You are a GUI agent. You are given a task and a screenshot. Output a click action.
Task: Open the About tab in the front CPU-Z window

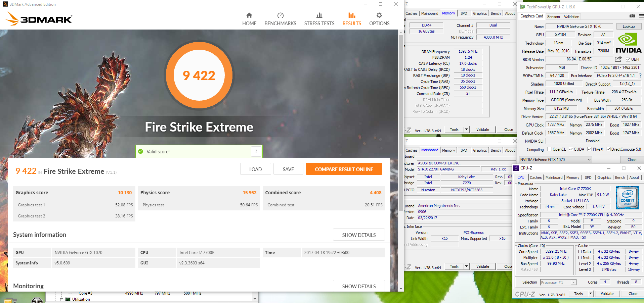coord(634,178)
